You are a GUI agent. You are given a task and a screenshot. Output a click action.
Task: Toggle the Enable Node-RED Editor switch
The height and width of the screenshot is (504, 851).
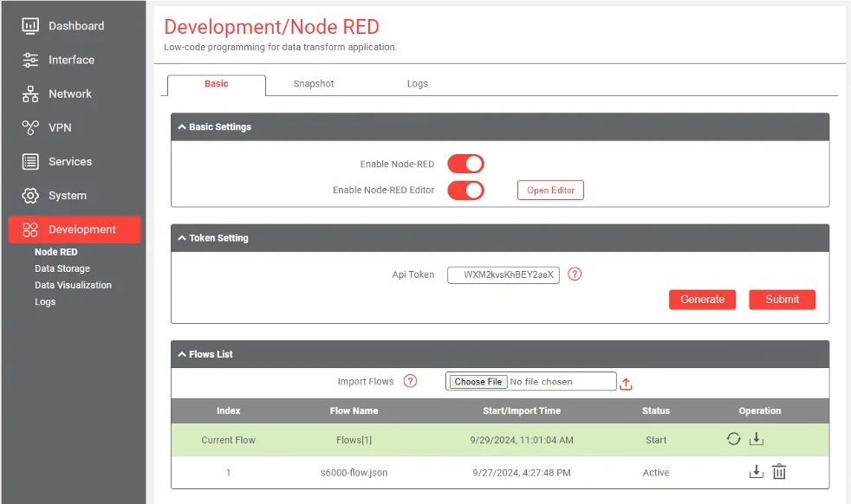coord(465,190)
